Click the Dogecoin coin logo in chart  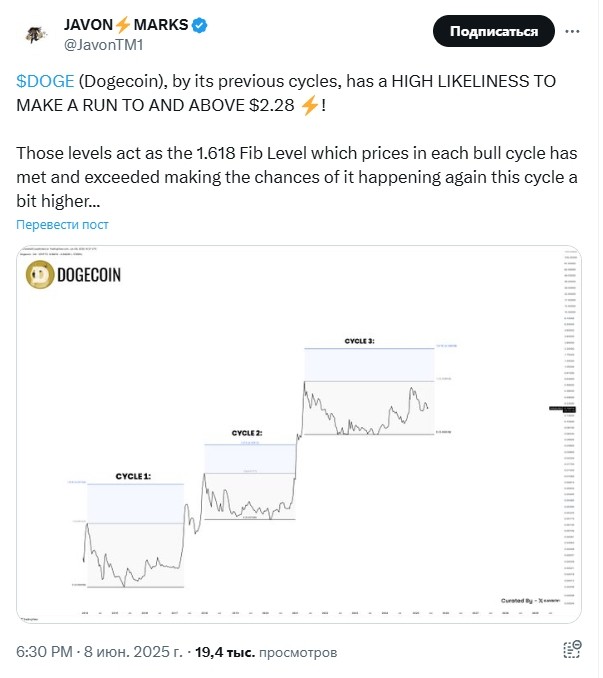click(40, 273)
